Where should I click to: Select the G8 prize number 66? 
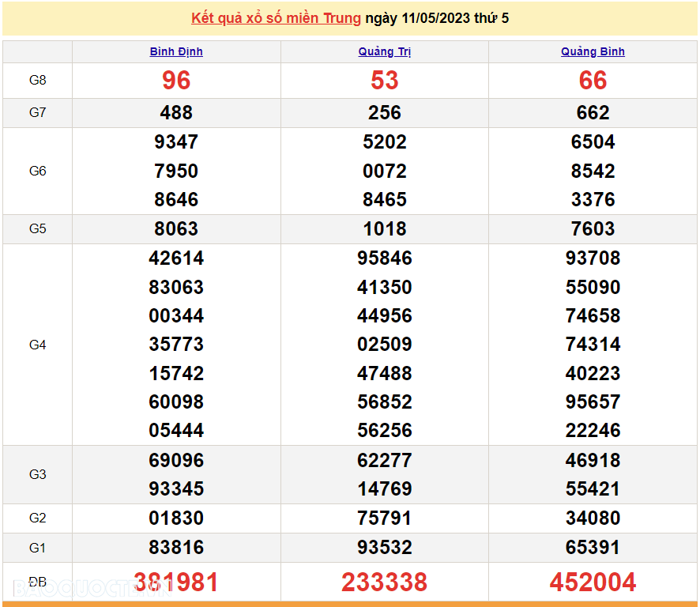click(x=593, y=81)
